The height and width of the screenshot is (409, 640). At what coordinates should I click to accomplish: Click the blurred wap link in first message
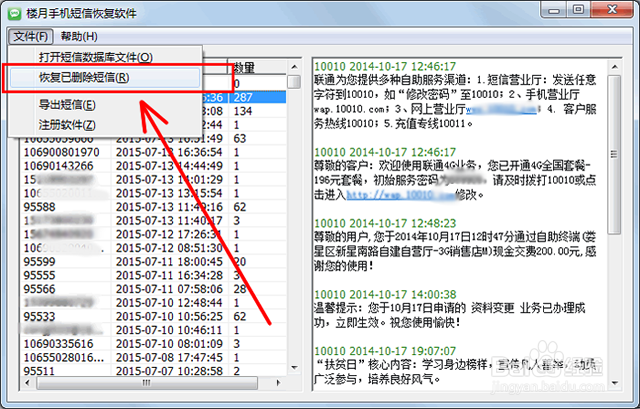pos(502,109)
